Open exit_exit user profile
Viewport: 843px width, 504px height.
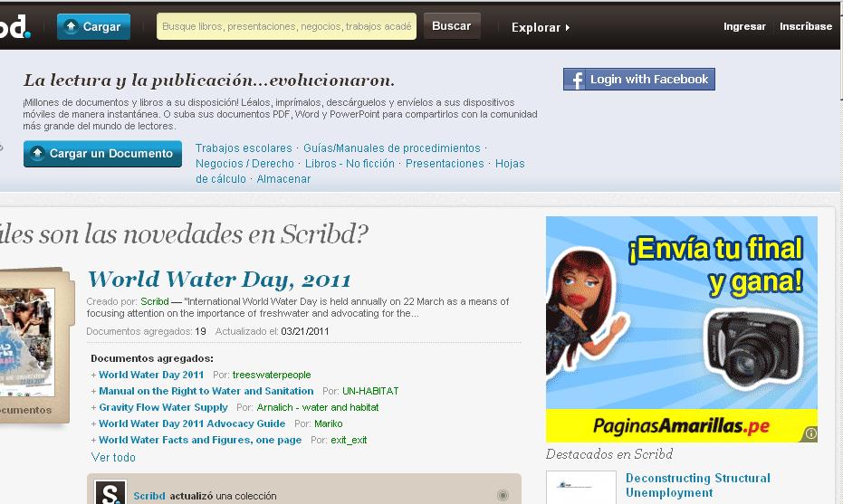click(x=349, y=440)
